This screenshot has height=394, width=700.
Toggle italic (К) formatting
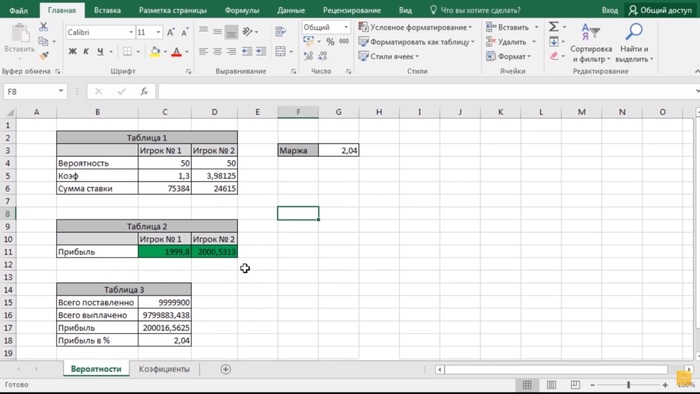pyautogui.click(x=86, y=52)
